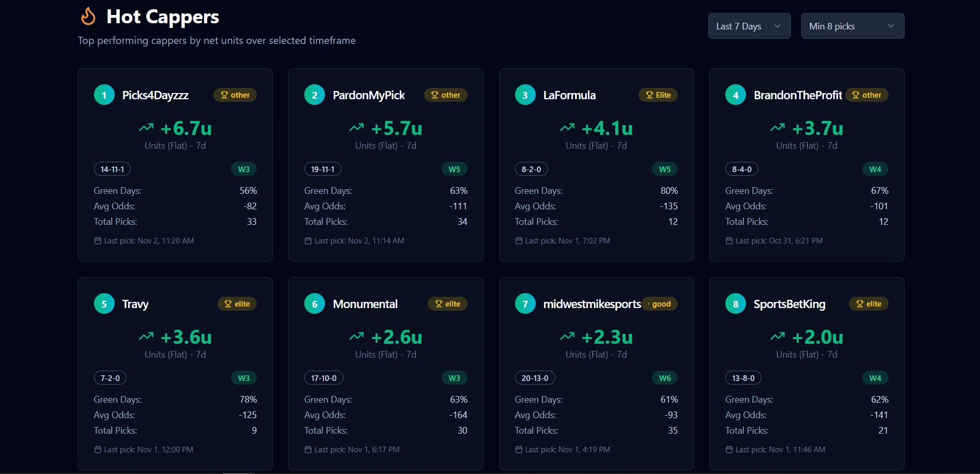Image resolution: width=980 pixels, height=474 pixels.
Task: Click the trending-up arrow next to +6.7u
Action: click(x=146, y=127)
